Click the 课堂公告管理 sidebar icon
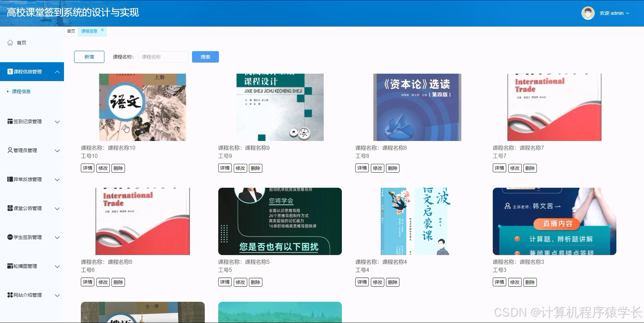Screen dimensions: 644x323 tap(10, 208)
